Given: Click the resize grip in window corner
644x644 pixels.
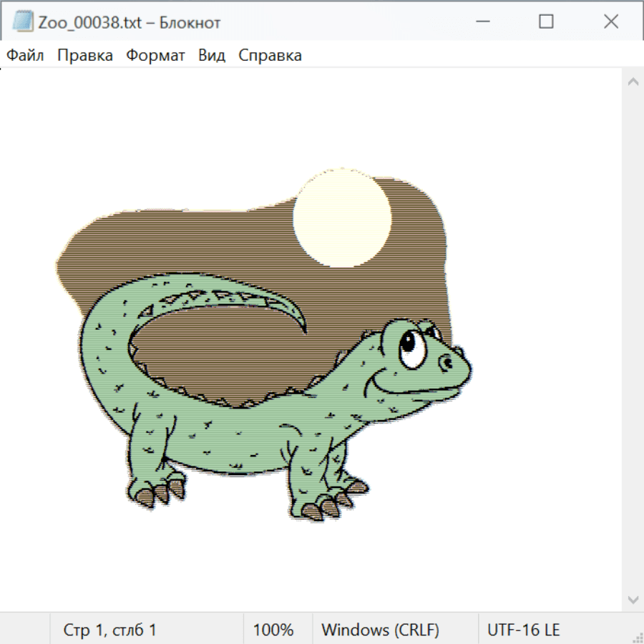Looking at the screenshot, I should pos(637,637).
